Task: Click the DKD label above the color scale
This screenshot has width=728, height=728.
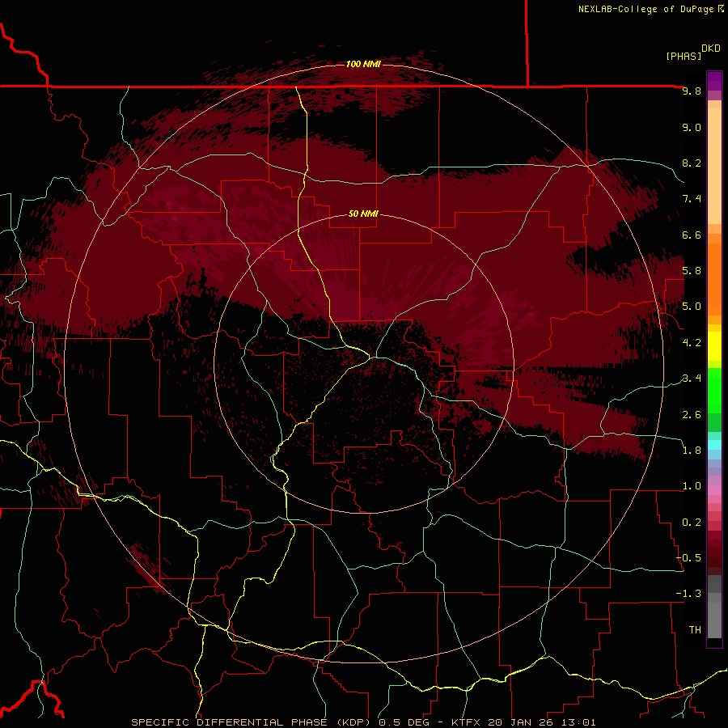Action: [x=711, y=49]
